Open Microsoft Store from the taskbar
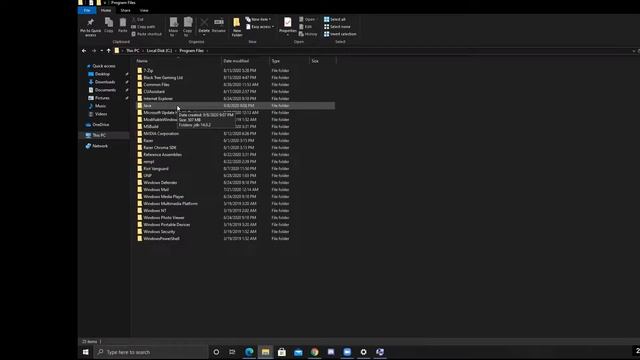The width and height of the screenshot is (640, 360). (282, 352)
